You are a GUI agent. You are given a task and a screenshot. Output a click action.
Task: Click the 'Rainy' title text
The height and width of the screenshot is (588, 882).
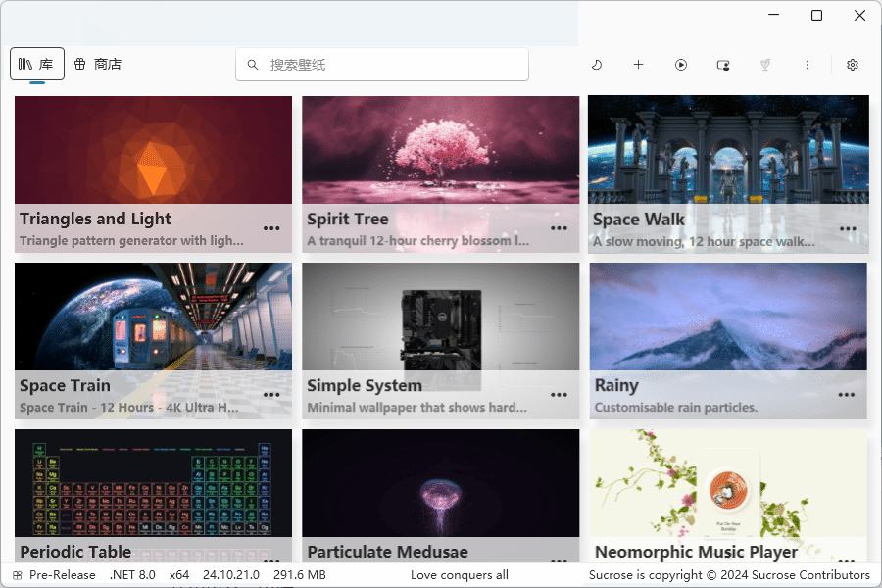616,385
